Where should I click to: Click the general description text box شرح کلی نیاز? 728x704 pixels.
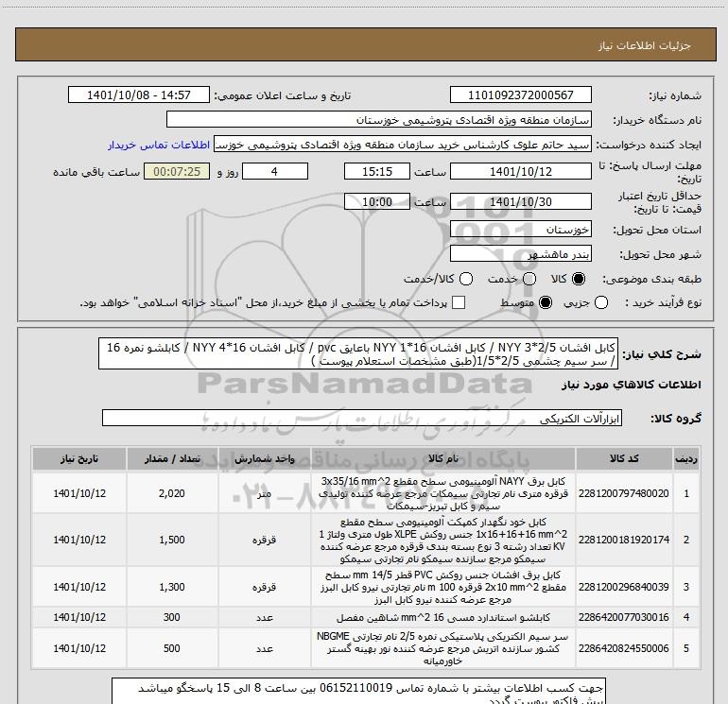358,354
